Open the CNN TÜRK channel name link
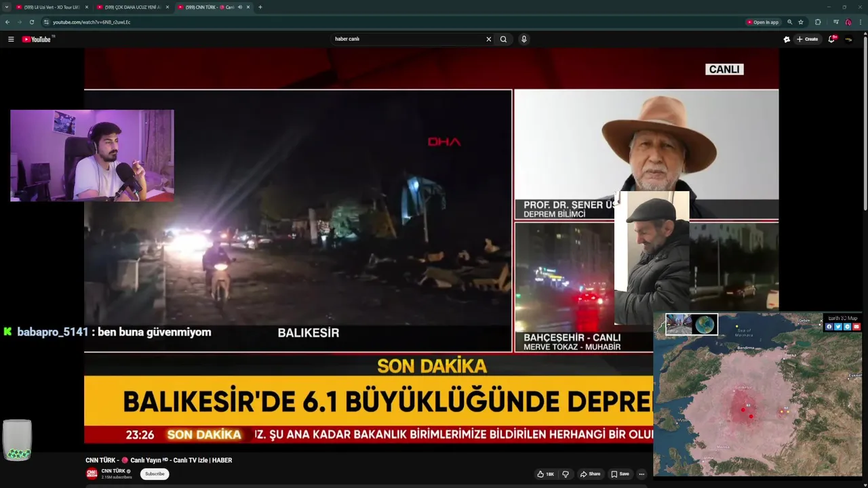Image resolution: width=868 pixels, height=488 pixels. pos(113,471)
